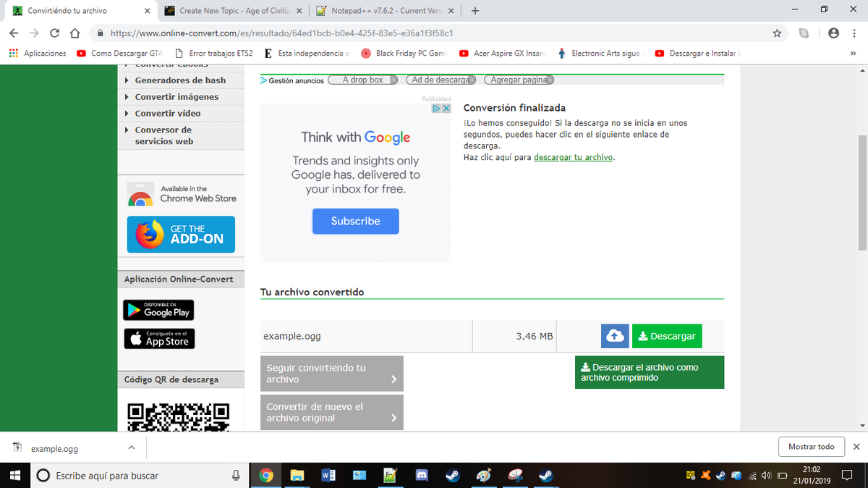Go back to the previous page
Screen dimensions: 868x488
[14, 33]
